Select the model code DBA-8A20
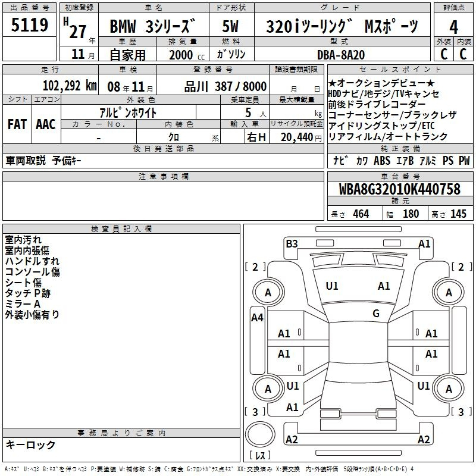This screenshot has height=476, width=476. coord(341,55)
